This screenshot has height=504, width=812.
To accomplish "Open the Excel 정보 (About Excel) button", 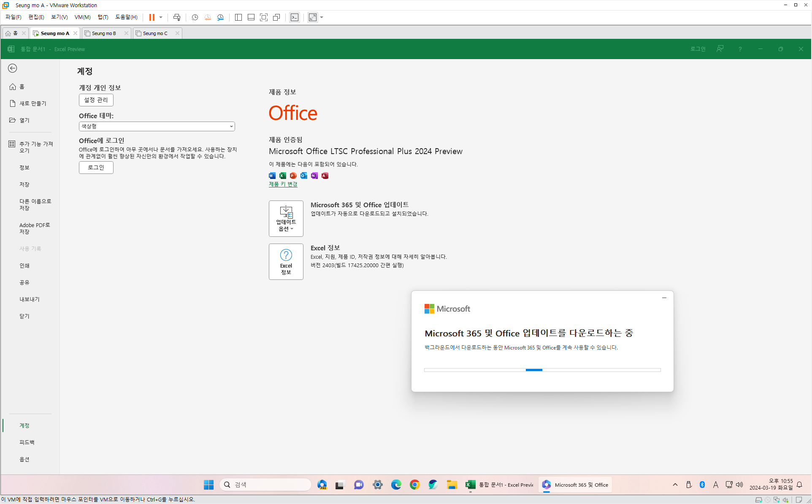I will (x=286, y=261).
